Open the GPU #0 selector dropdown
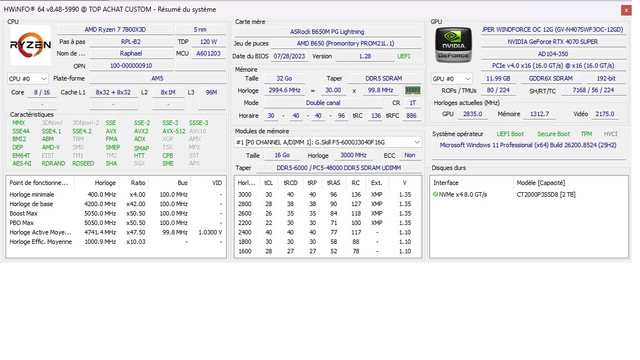 point(451,78)
